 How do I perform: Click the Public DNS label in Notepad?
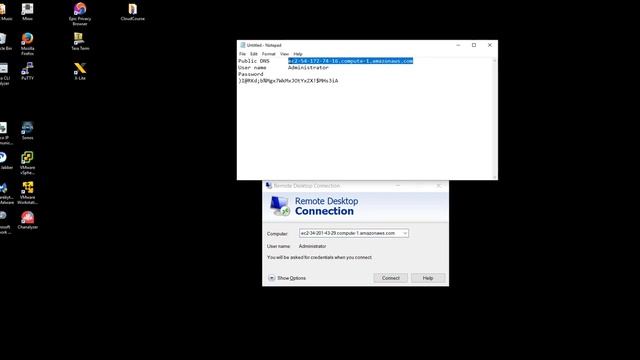point(254,61)
